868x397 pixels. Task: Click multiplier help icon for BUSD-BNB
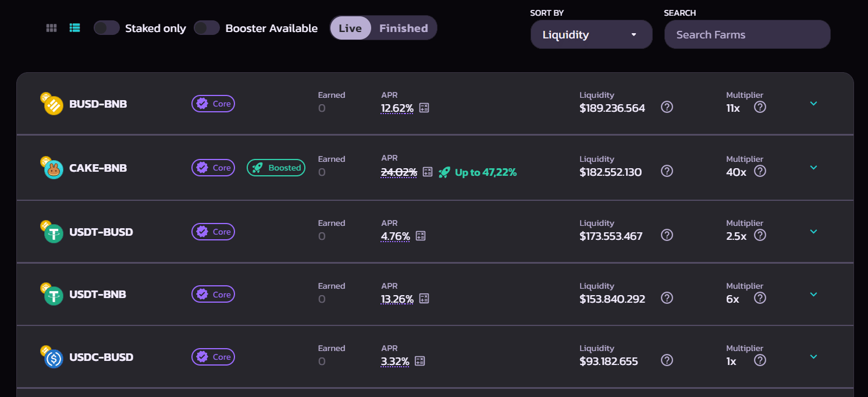760,107
